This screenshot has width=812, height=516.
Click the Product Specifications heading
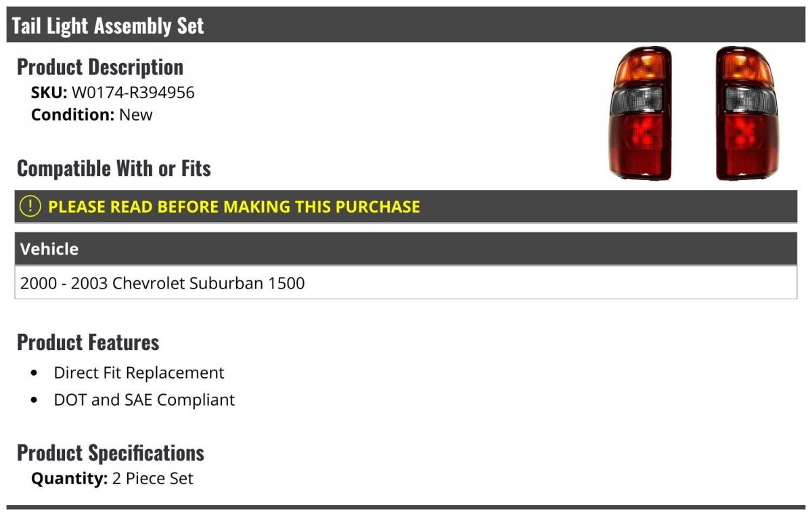click(x=110, y=453)
